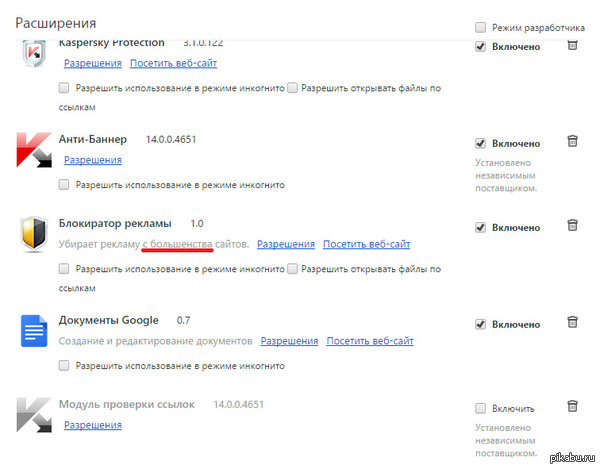This screenshot has width=600, height=469.
Task: Enable Режим разработчика checkbox
Action: 480,27
